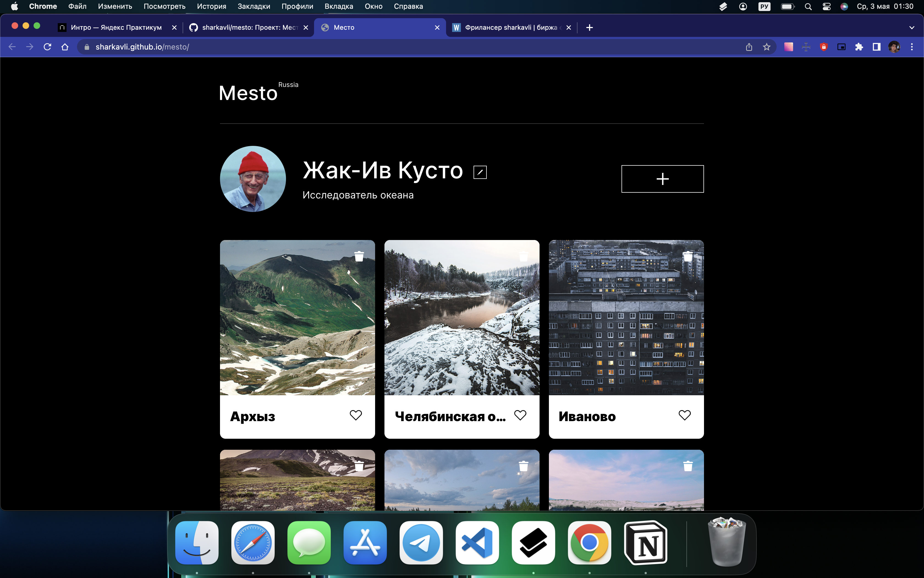Delete the Архыз card with trash icon
Viewport: 924px width, 578px height.
pos(359,256)
